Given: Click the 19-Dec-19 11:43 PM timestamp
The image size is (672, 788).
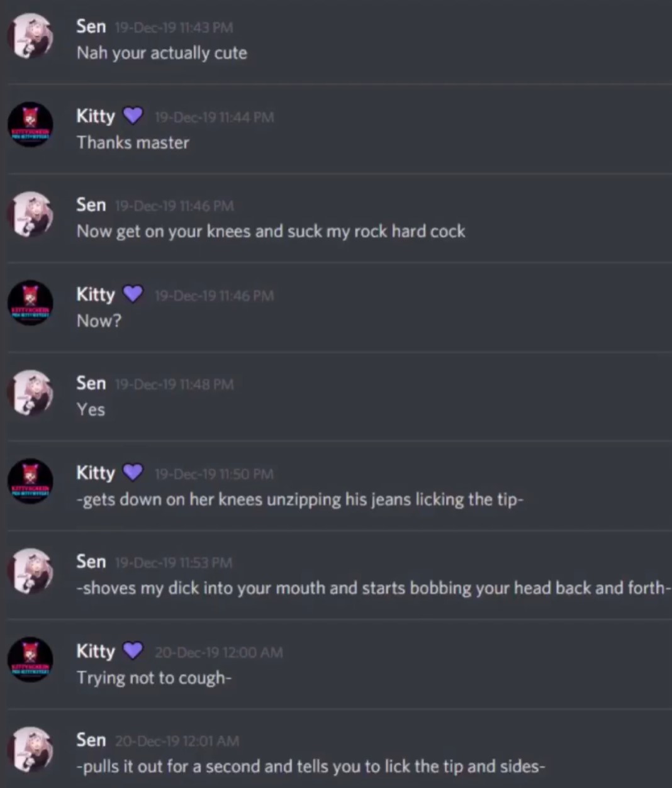Looking at the screenshot, I should 174,28.
